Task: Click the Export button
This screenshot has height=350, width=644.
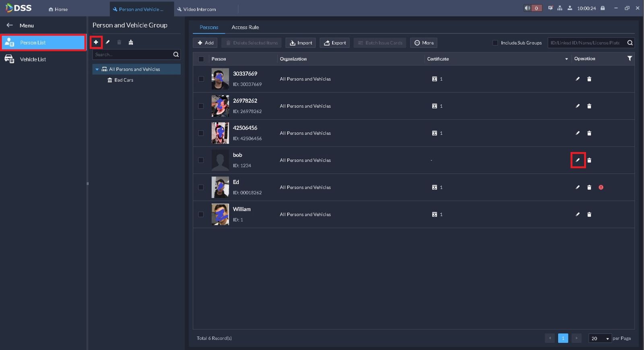Action: (x=334, y=43)
